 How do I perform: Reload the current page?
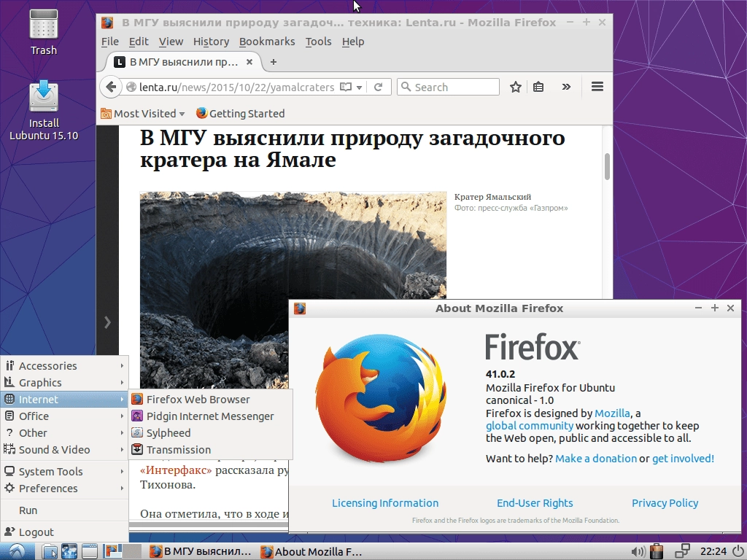coord(379,87)
